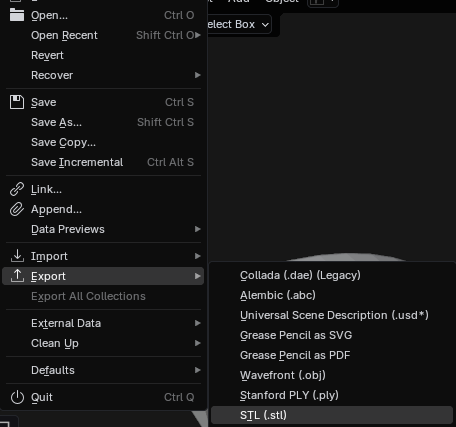Open the Clean Up submenu

(103, 343)
